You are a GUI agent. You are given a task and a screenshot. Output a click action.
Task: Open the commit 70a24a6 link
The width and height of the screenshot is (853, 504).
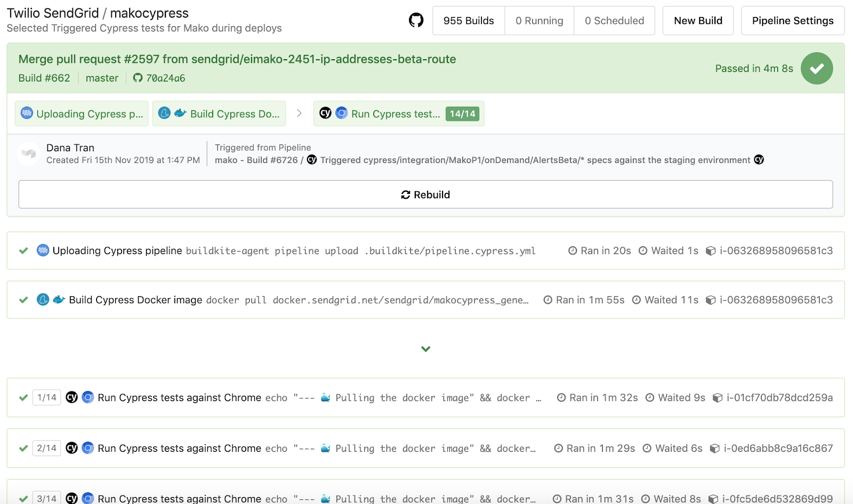tap(166, 78)
